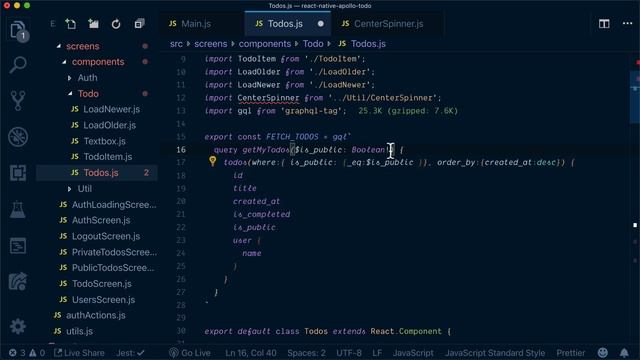Click Live Share in status bar
The image size is (640, 360).
click(x=79, y=353)
